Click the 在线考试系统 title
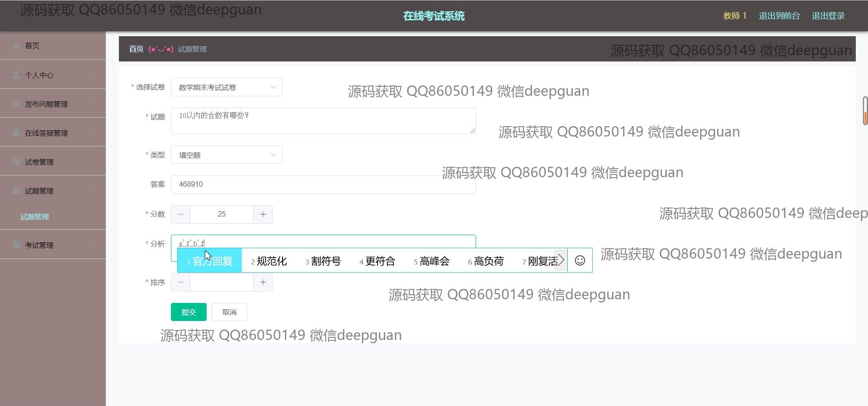 [434, 16]
